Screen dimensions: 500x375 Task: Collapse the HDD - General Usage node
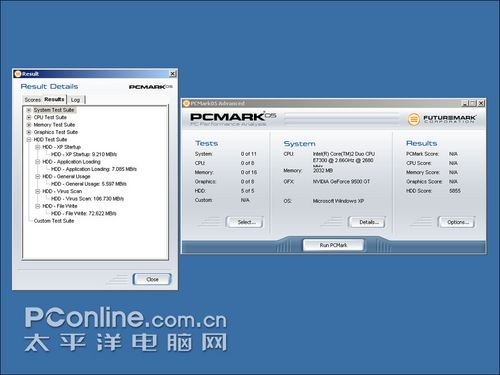coord(38,176)
